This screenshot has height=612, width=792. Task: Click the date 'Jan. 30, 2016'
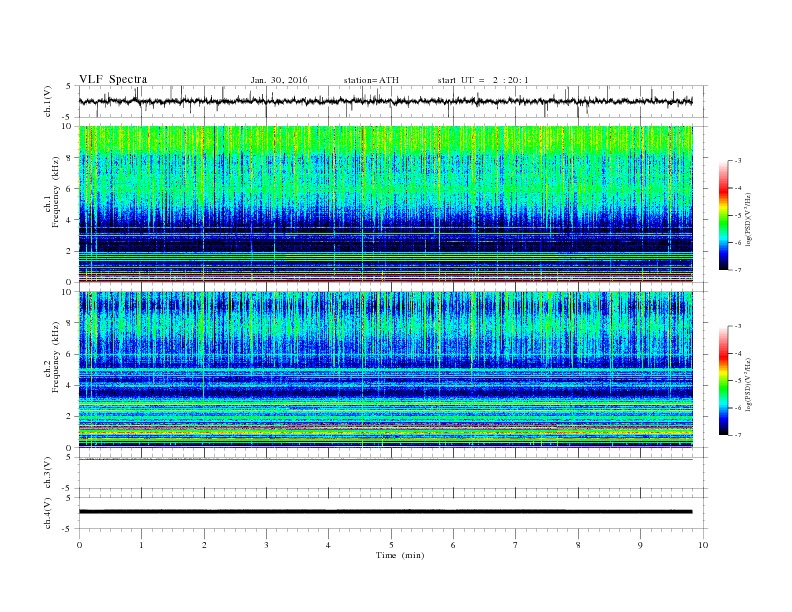(x=279, y=80)
